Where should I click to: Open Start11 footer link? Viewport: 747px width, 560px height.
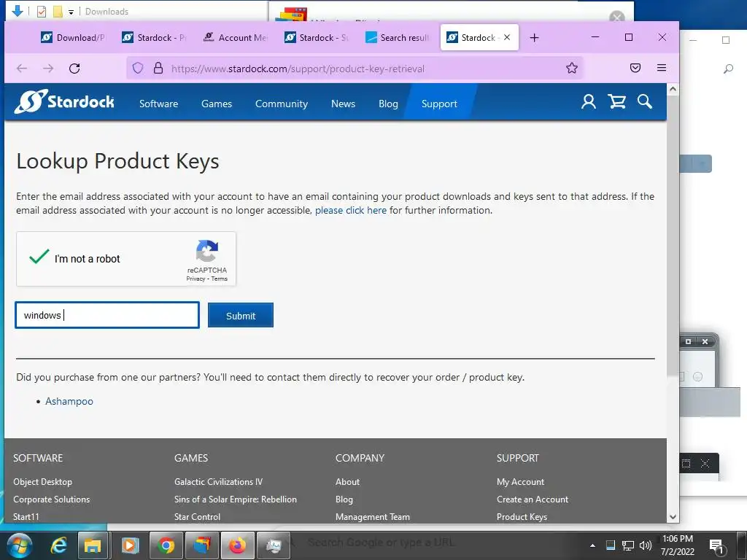26,517
